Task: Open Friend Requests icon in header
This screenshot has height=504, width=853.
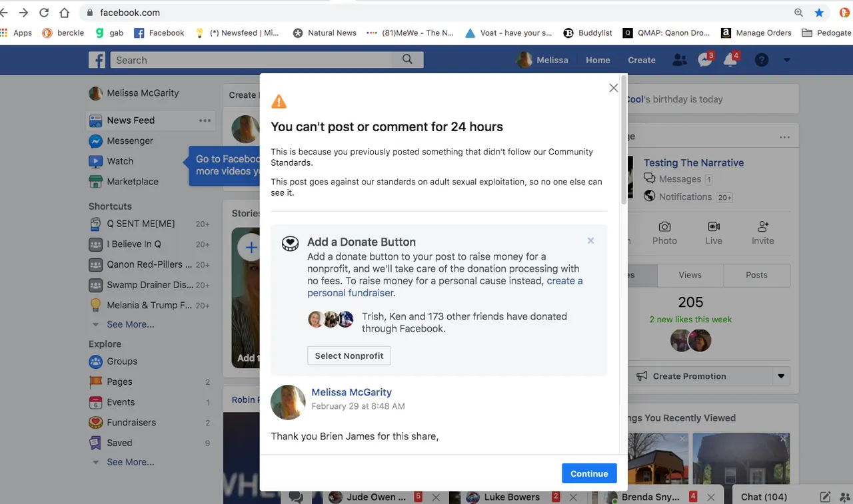Action: (x=680, y=60)
